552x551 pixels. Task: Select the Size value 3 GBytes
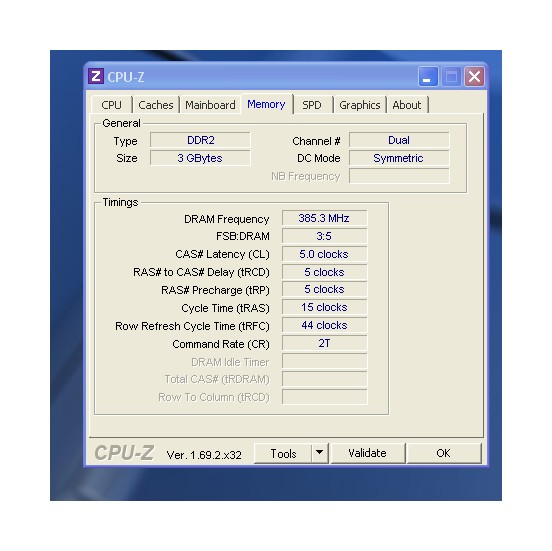[200, 158]
